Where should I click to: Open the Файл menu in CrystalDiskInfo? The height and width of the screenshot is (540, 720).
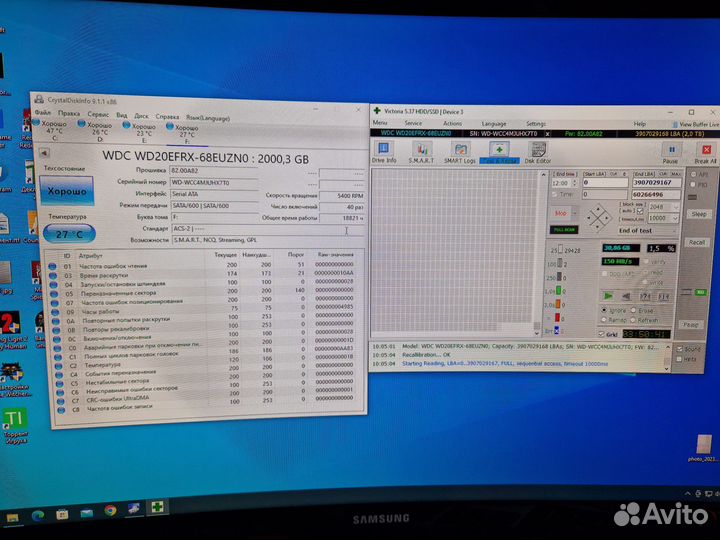point(43,112)
